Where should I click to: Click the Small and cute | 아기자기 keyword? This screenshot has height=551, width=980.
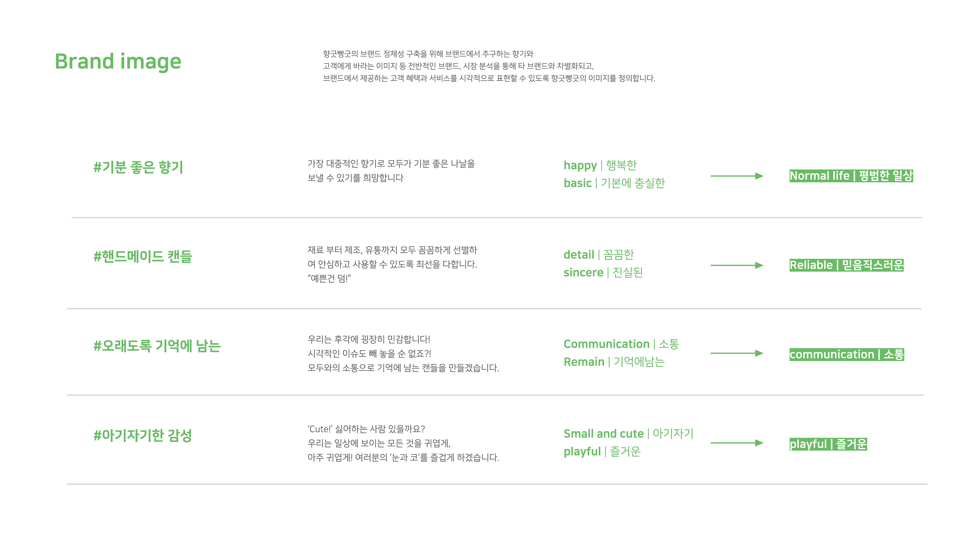(x=629, y=433)
